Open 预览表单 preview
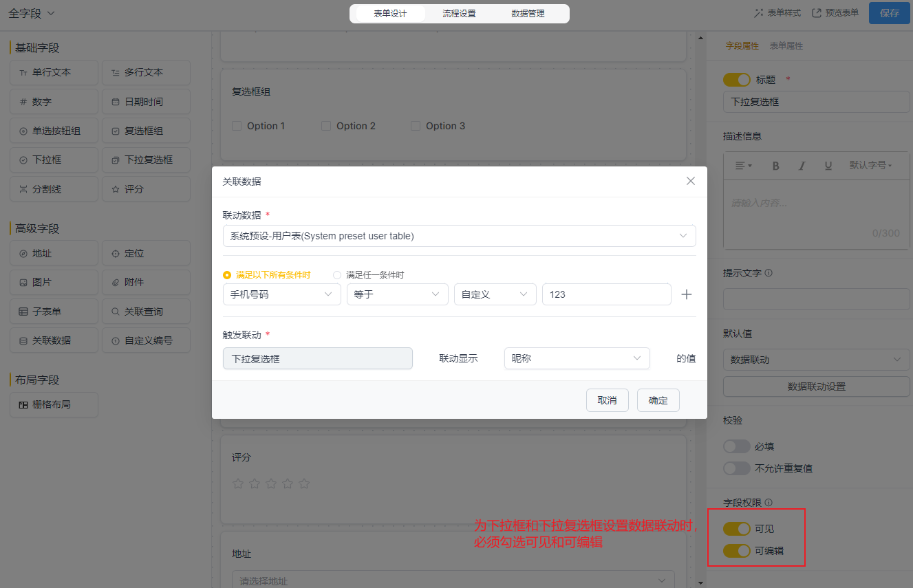 click(x=835, y=13)
